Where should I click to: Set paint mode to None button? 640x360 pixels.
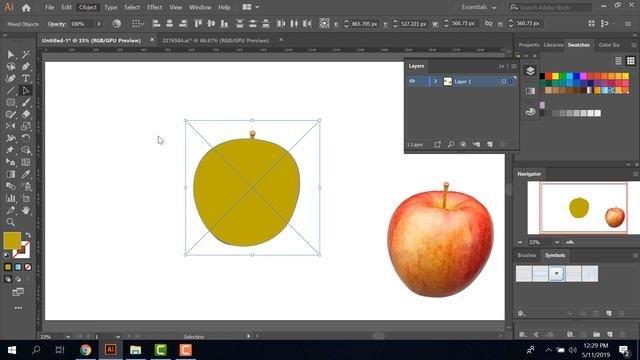pos(28,267)
